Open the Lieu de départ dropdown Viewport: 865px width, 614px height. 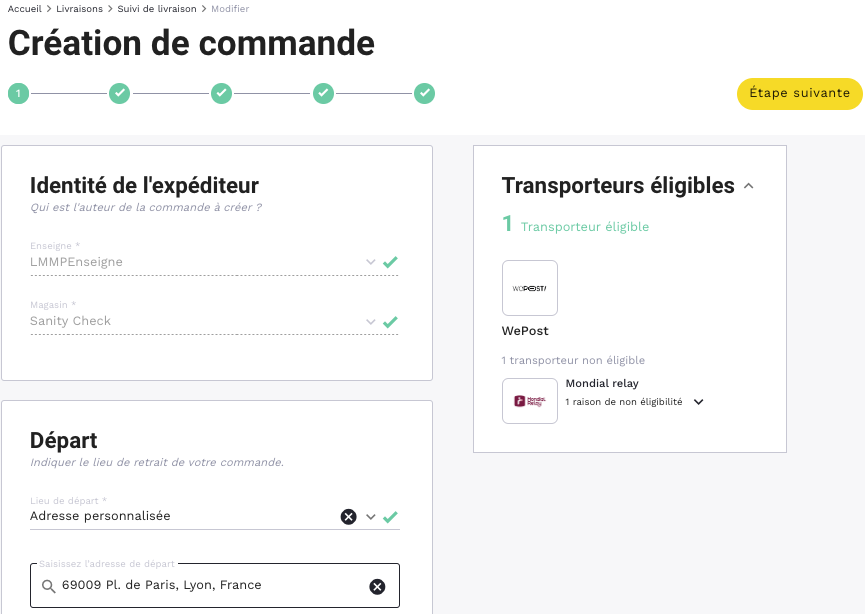[x=370, y=517]
